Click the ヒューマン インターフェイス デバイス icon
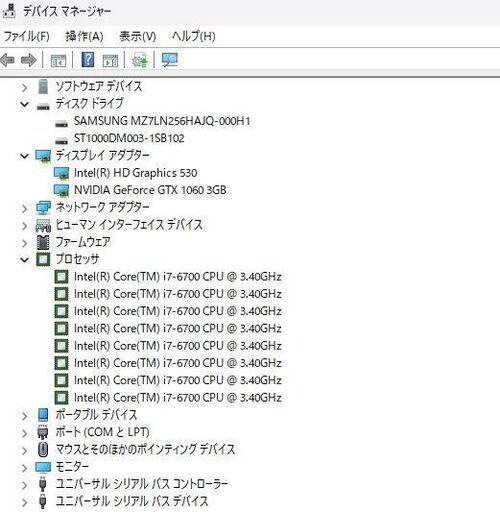The width and height of the screenshot is (500, 512). coord(43,225)
